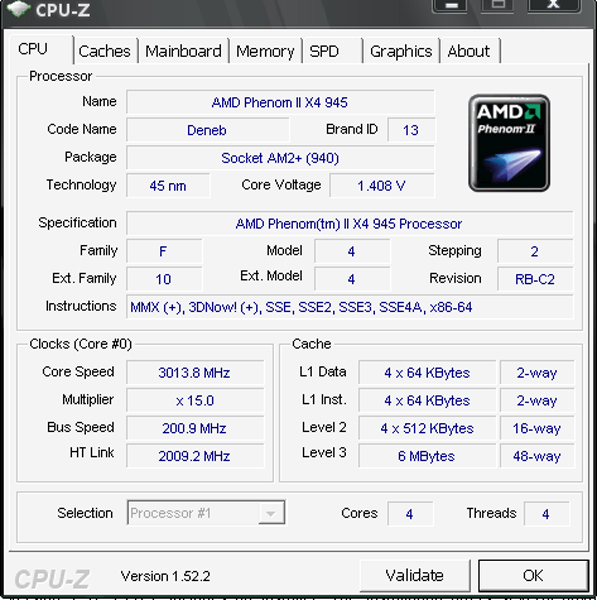The width and height of the screenshot is (597, 600).
Task: Click the Core Speed value field
Action: [195, 372]
